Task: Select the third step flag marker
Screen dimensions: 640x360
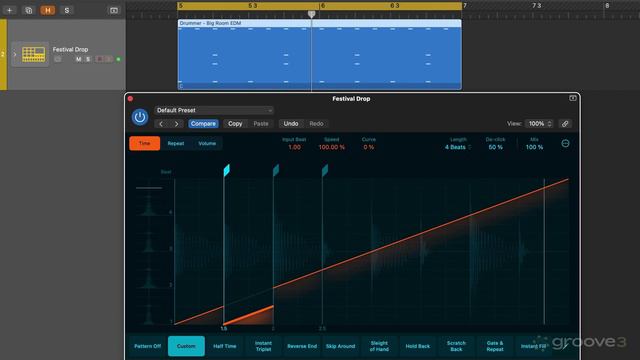Action: coord(325,170)
